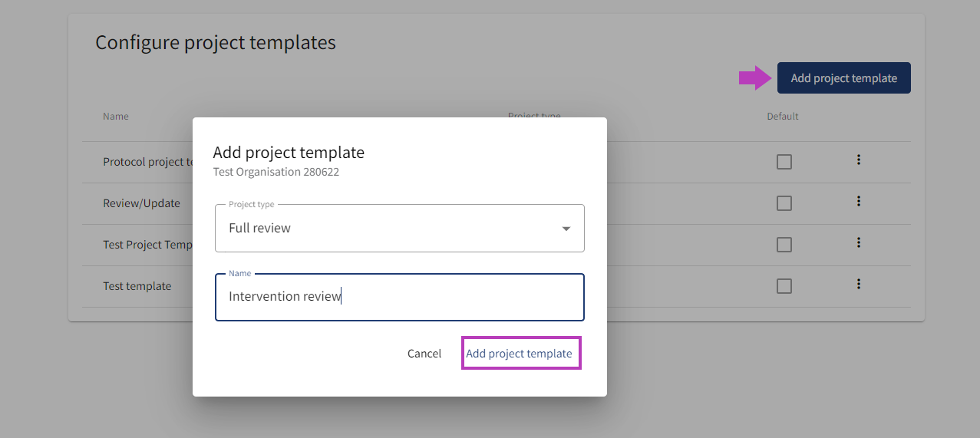This screenshot has height=438, width=980.
Task: Select the Test Project Template row name
Action: point(147,245)
